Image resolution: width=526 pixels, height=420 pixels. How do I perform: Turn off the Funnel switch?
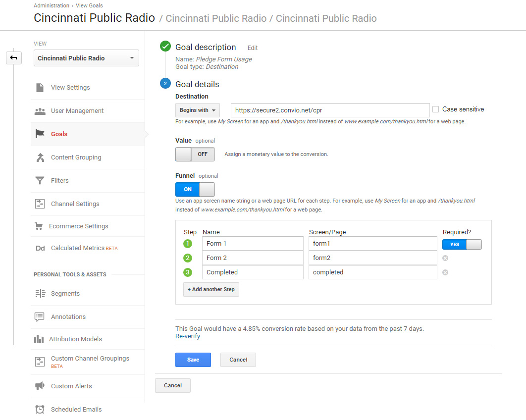(195, 190)
